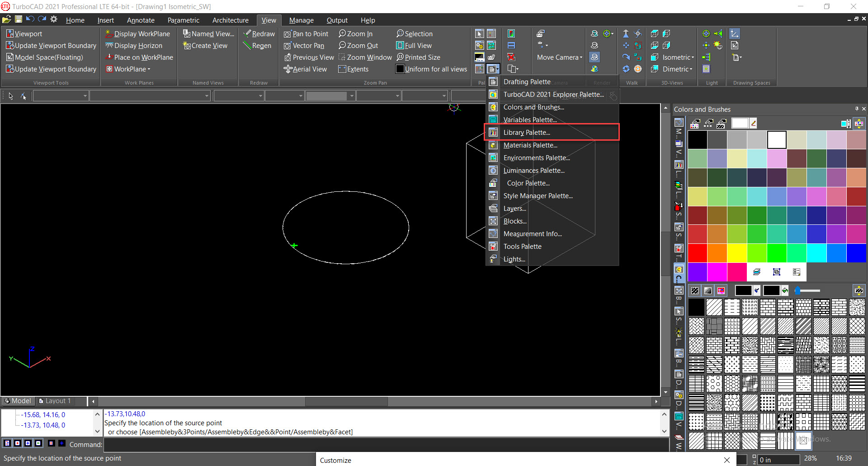
Task: Run Regen on the drawing
Action: coord(257,46)
